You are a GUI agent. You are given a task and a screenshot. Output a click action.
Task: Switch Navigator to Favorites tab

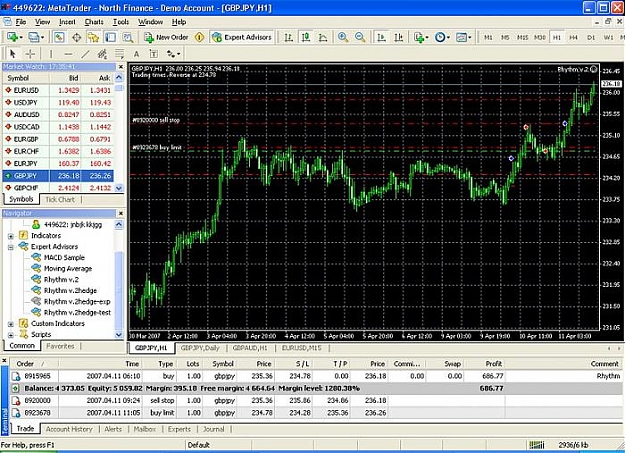click(60, 346)
